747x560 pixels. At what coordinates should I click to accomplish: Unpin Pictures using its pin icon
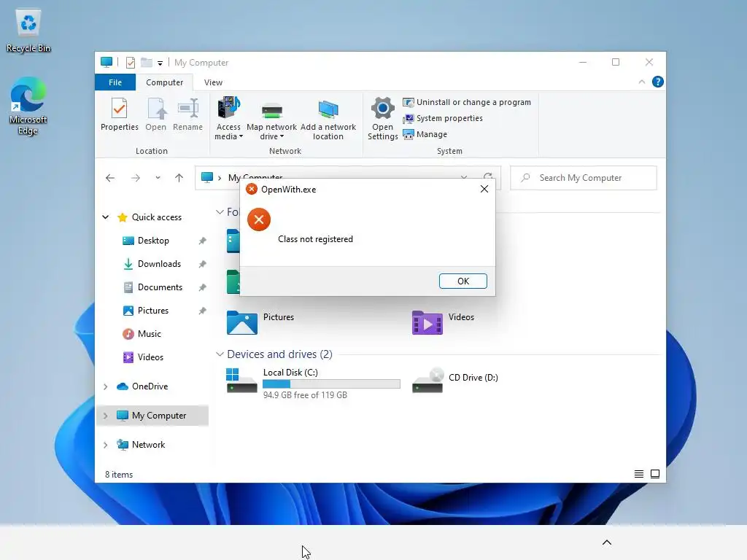(203, 311)
